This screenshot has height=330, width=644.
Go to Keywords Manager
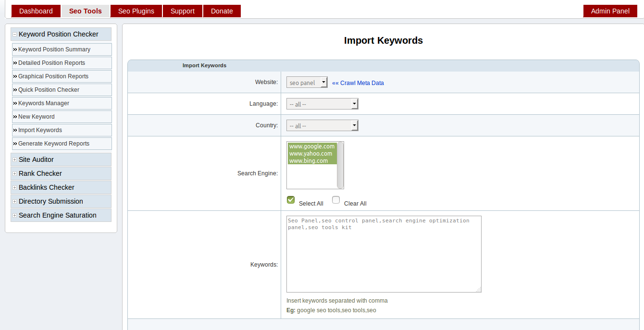(62, 103)
